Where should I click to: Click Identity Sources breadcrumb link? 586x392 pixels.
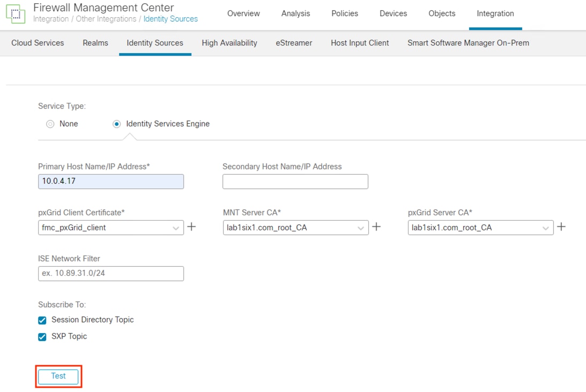[x=170, y=19]
